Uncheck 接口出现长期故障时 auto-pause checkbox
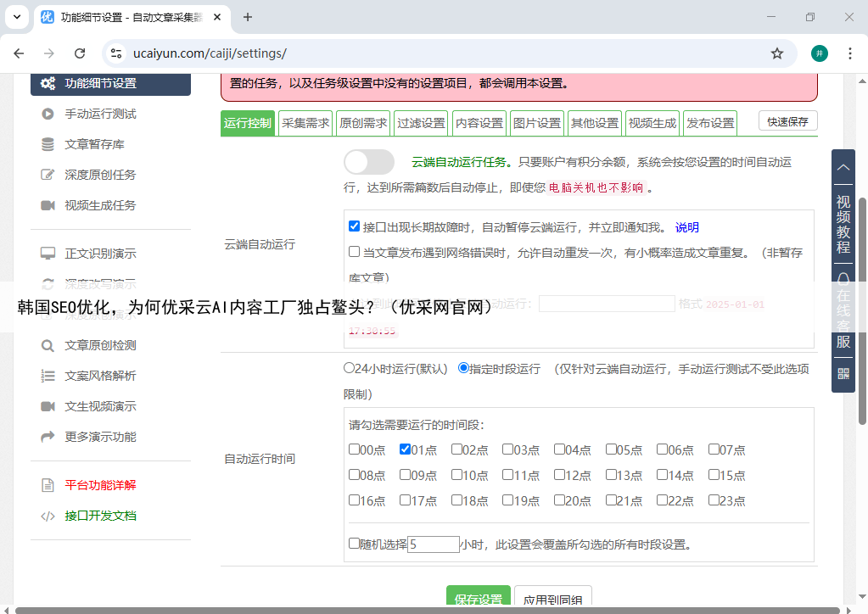The image size is (868, 614). pyautogui.click(x=355, y=226)
